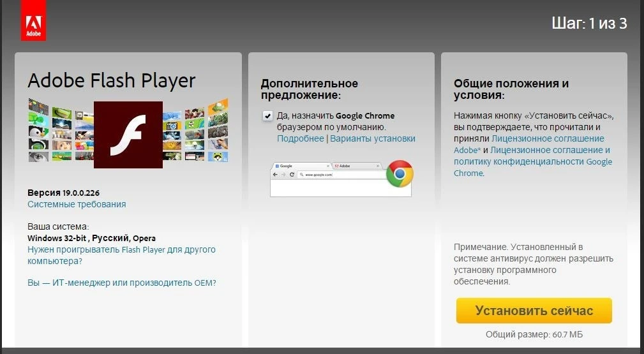Screen dimensions: 644x354
Task: Click the red Adobe logo
Action: tap(33, 20)
